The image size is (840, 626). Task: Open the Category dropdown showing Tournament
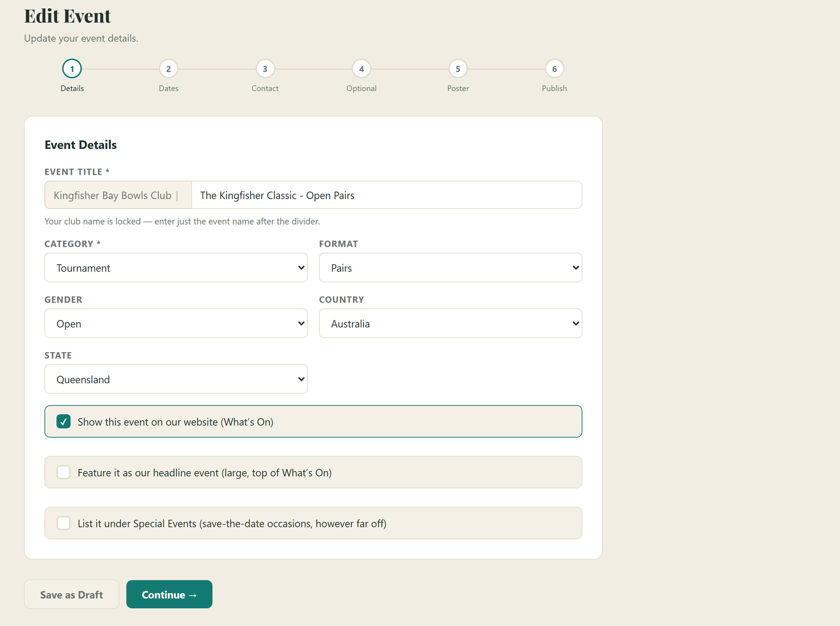(x=176, y=267)
